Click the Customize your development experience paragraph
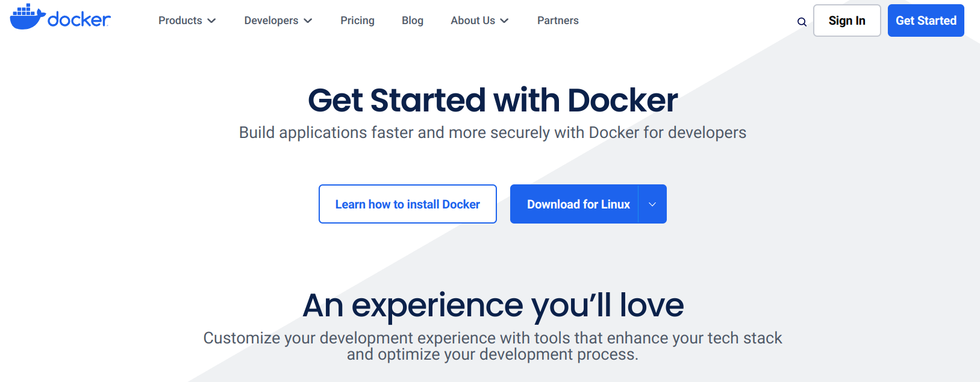980x382 pixels. [x=493, y=346]
